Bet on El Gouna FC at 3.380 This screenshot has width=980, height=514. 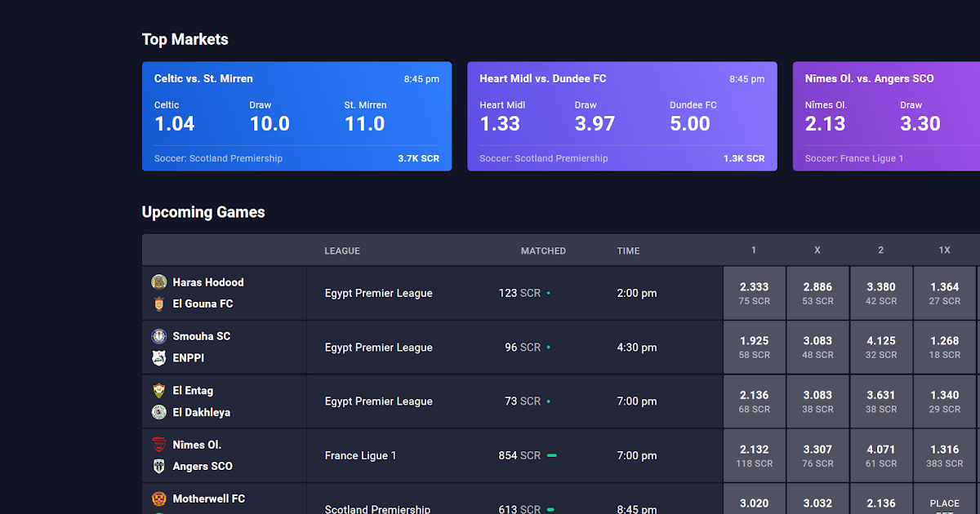pos(881,293)
